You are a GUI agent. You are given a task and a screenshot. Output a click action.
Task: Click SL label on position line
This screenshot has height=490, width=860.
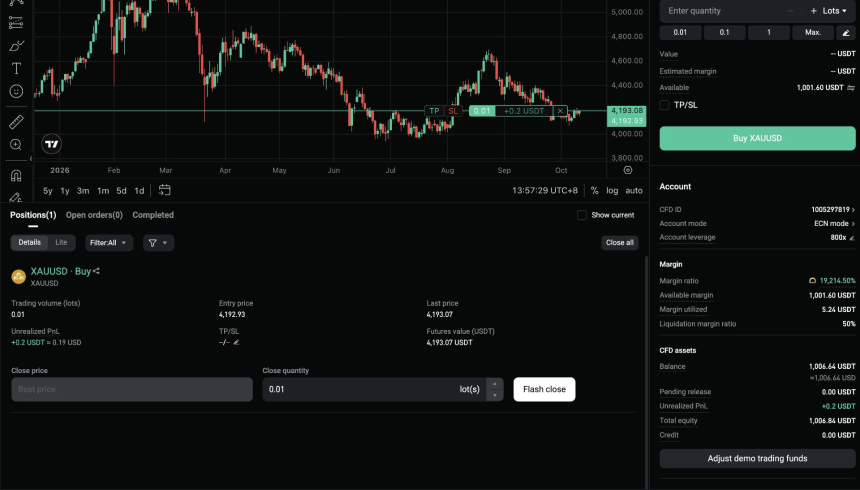(x=452, y=111)
